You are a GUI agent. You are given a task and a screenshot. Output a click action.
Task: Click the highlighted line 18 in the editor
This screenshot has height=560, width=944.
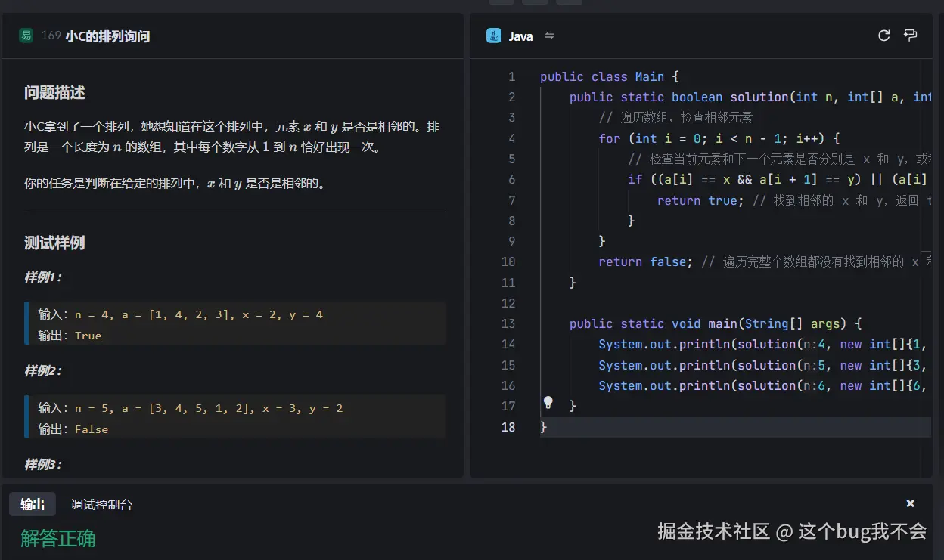(x=681, y=427)
